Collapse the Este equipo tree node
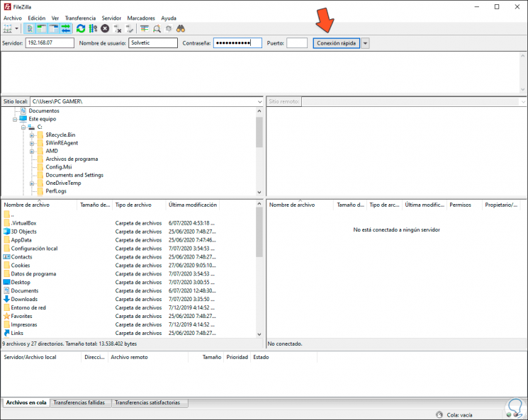The width and height of the screenshot is (528, 420). pyautogui.click(x=15, y=120)
